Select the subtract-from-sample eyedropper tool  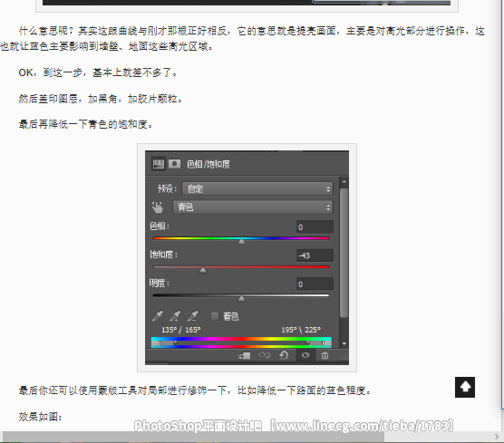(x=193, y=316)
